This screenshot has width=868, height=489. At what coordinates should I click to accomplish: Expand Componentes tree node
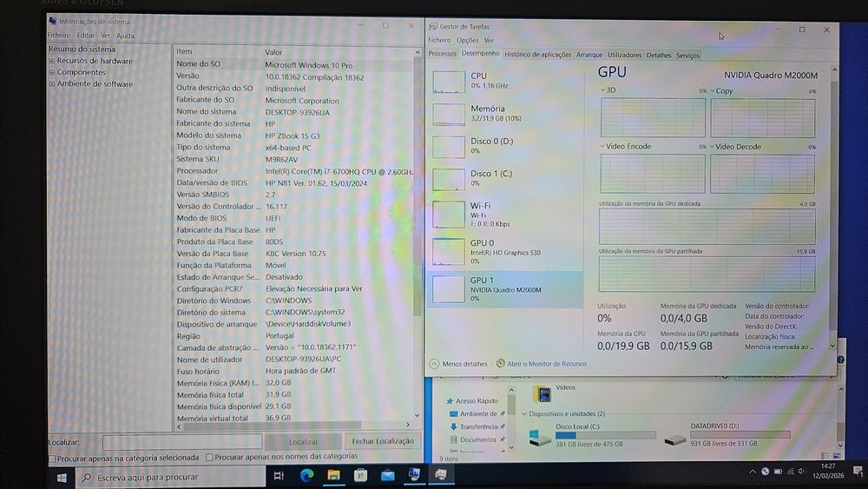point(52,73)
